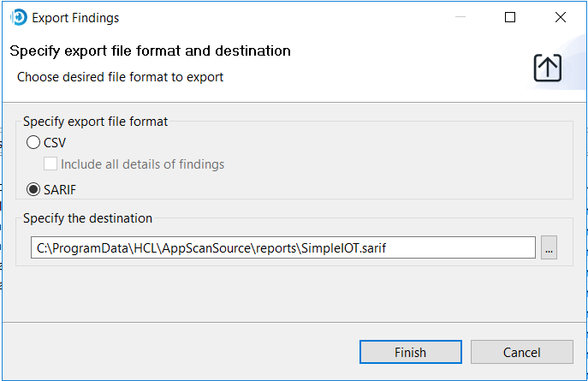Click the AppScan application icon in title bar
The height and width of the screenshot is (381, 588).
click(x=18, y=17)
